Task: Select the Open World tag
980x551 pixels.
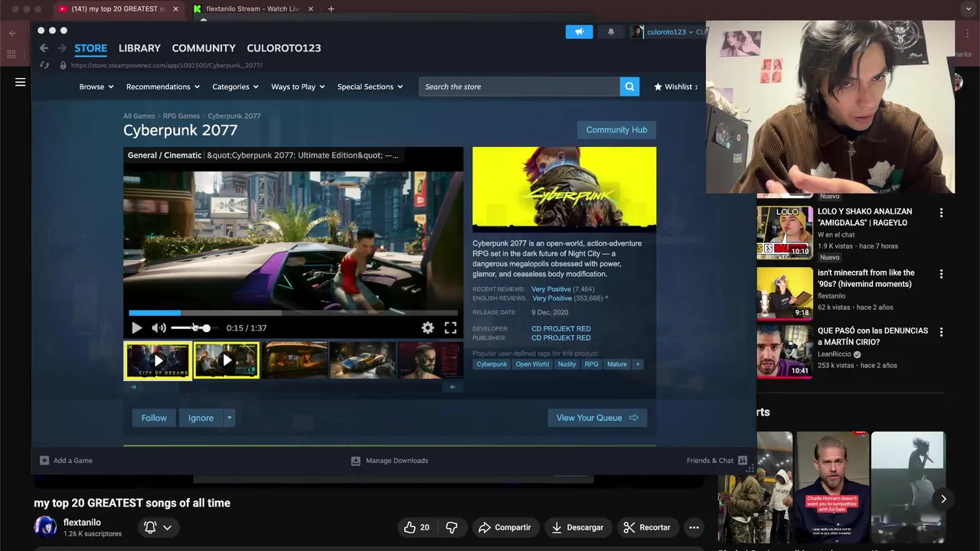Action: click(x=532, y=364)
